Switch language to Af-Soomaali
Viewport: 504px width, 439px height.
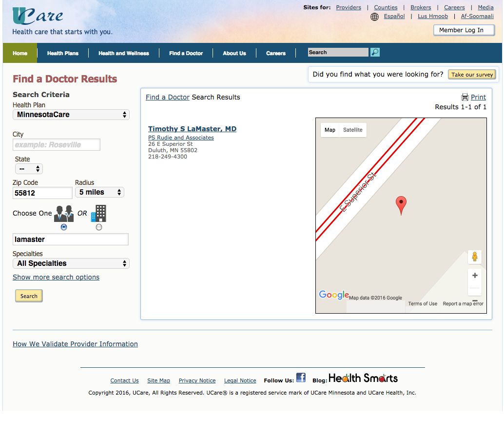point(477,16)
